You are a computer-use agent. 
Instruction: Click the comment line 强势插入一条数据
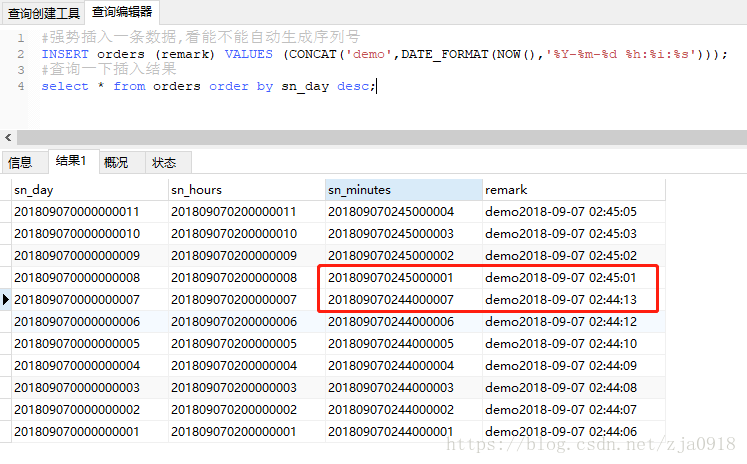click(201, 37)
